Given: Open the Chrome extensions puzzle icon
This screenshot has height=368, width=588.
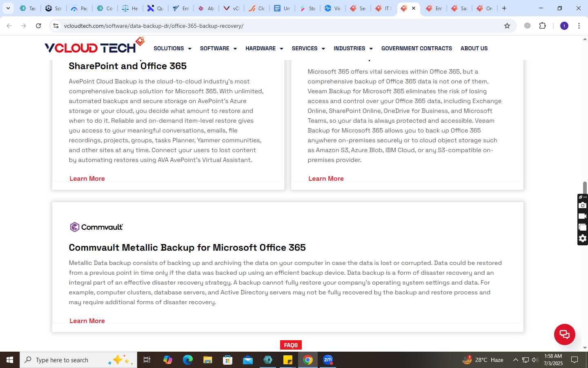Looking at the screenshot, I should click(x=542, y=26).
